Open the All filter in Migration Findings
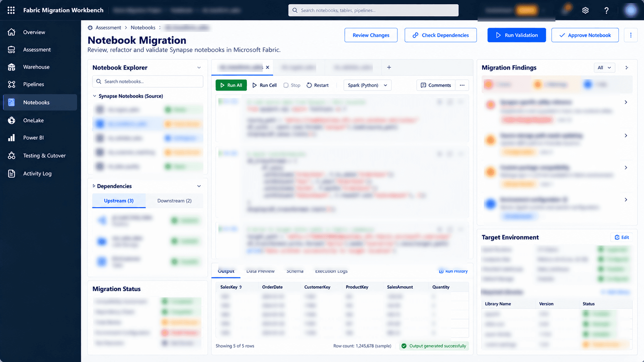 pos(604,68)
